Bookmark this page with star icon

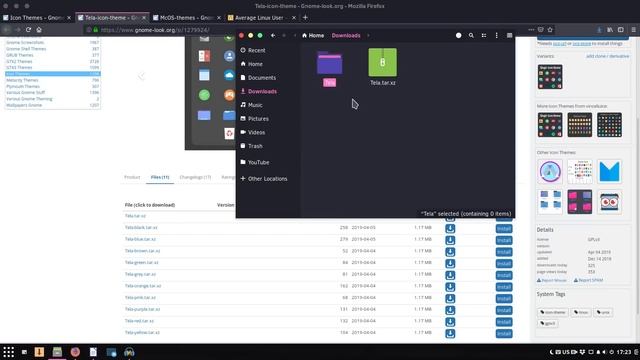click(550, 29)
